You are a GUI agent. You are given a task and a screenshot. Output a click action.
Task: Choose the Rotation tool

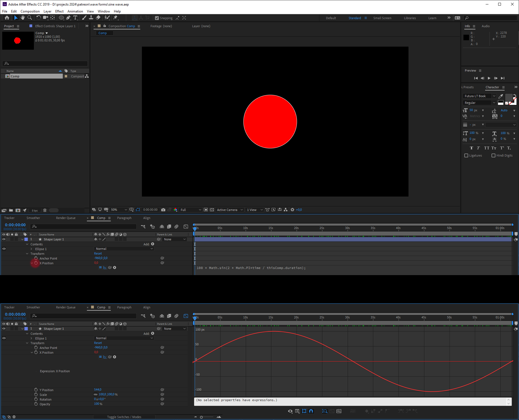click(38, 18)
